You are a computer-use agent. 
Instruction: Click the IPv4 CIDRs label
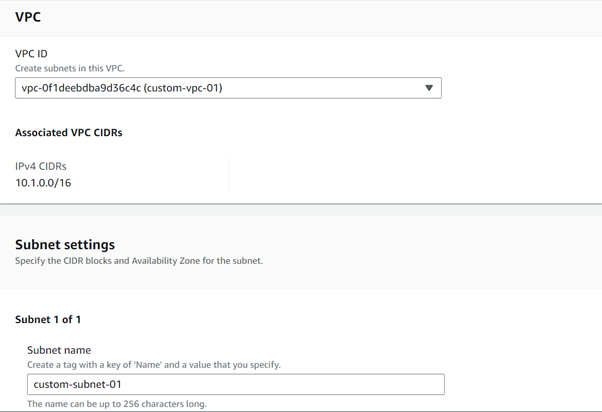coord(40,166)
